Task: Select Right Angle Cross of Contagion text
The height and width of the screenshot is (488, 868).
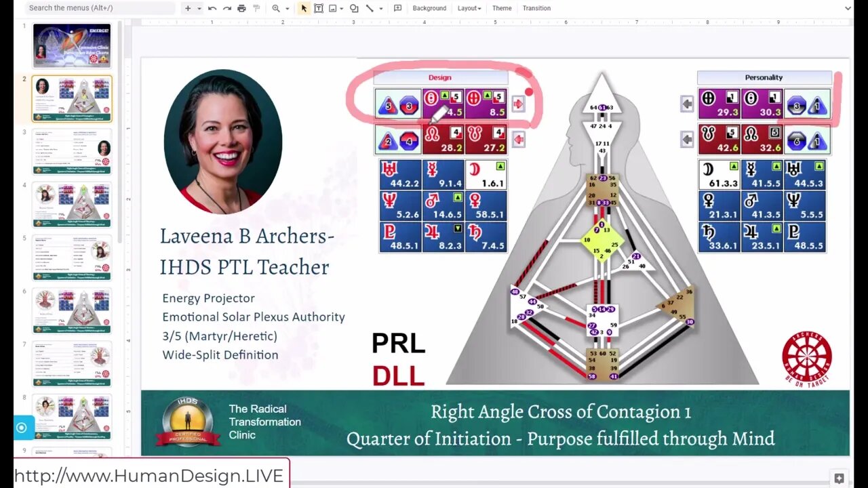Action: point(561,412)
